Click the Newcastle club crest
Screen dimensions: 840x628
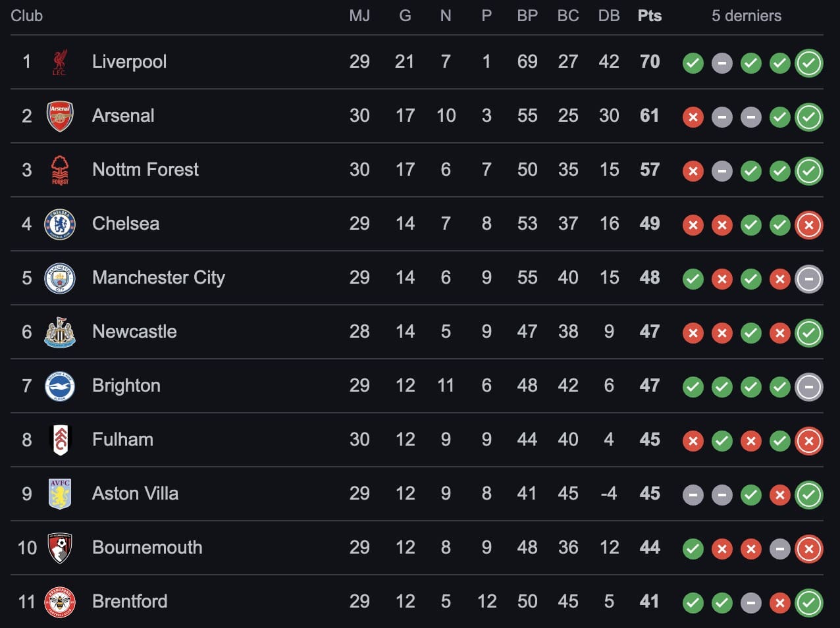pyautogui.click(x=60, y=332)
